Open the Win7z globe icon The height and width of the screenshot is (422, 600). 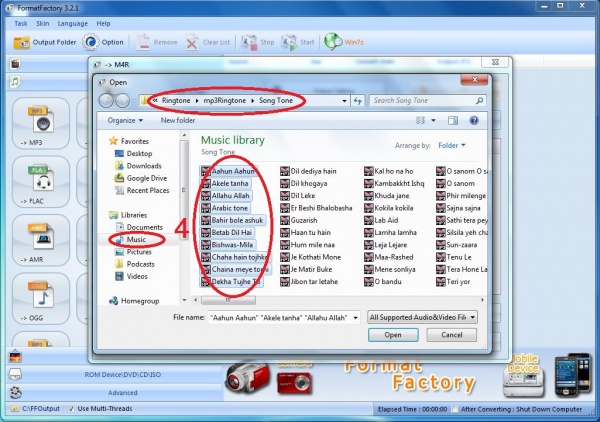click(x=333, y=42)
